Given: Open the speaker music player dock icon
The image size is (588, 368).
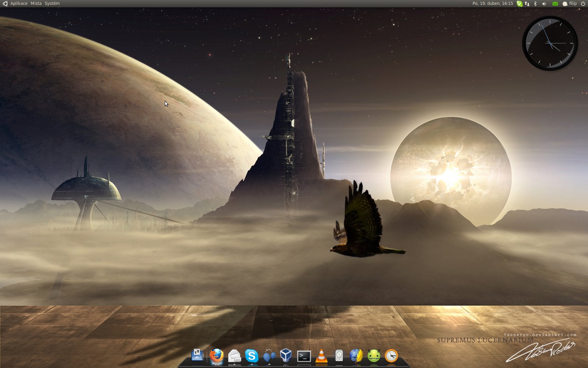Looking at the screenshot, I should [x=339, y=356].
